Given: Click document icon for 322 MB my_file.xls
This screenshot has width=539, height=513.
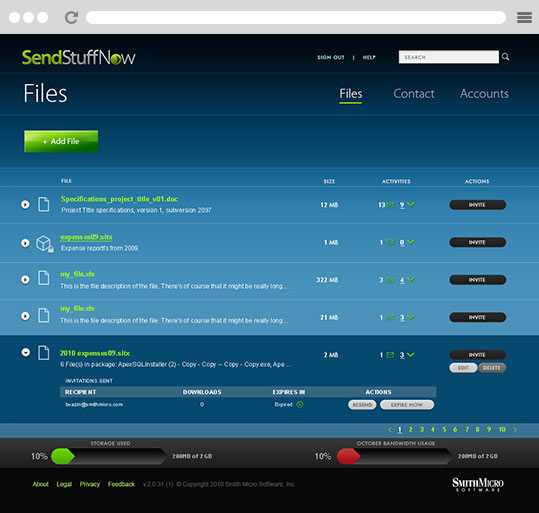Looking at the screenshot, I should tap(43, 278).
